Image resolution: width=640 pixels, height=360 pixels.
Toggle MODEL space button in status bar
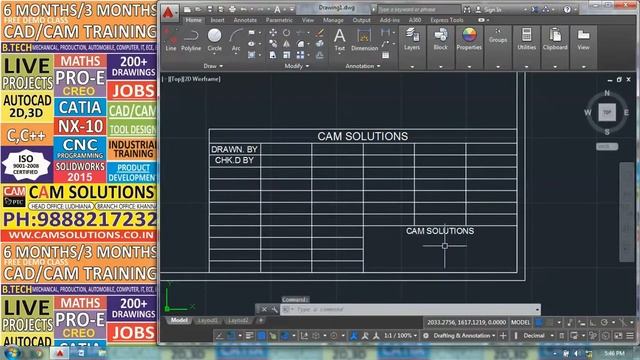520,322
